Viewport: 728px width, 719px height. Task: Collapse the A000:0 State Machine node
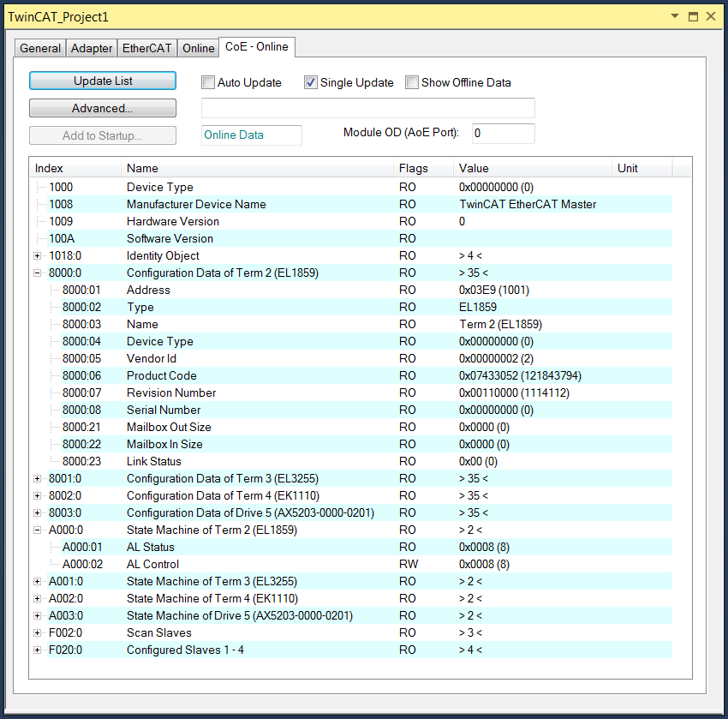37,530
